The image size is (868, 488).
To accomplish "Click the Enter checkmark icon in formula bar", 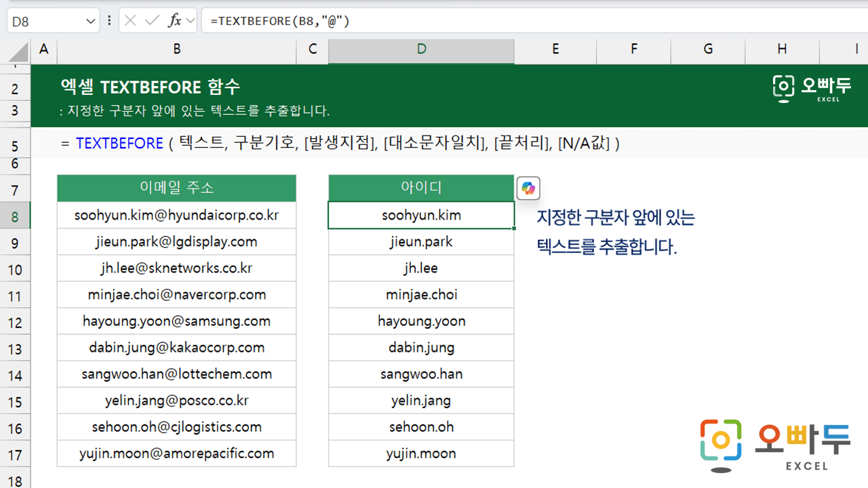I will pos(153,21).
